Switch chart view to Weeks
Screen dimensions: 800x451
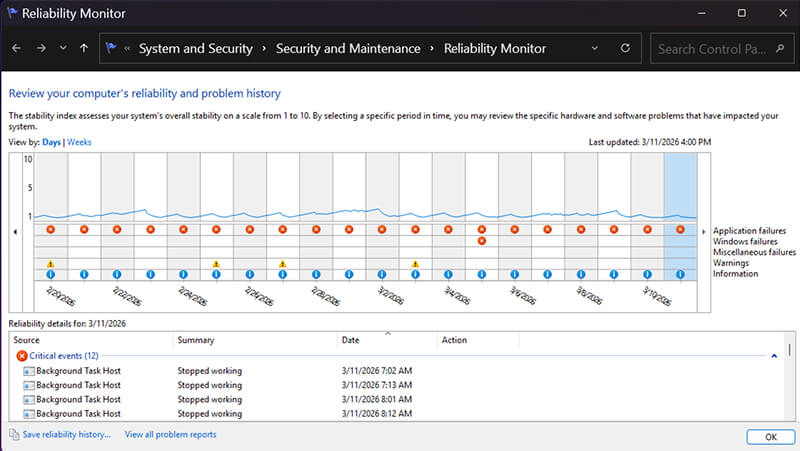click(79, 142)
